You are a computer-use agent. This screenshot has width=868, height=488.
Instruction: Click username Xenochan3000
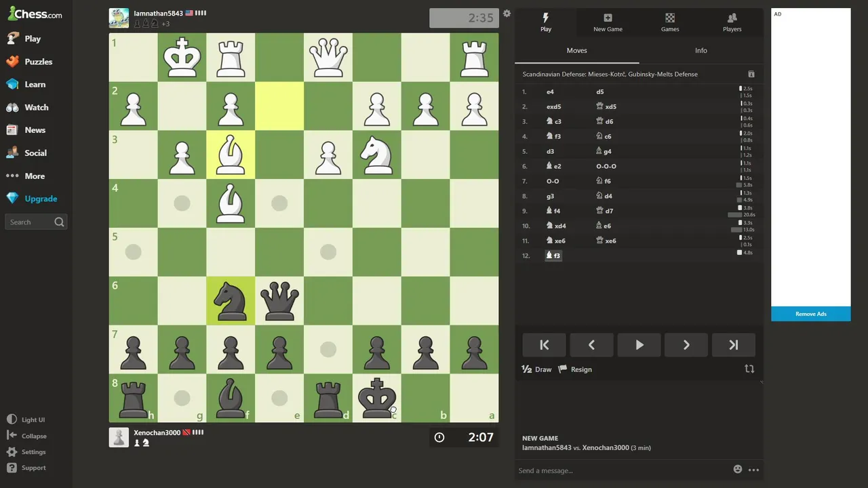pyautogui.click(x=157, y=432)
